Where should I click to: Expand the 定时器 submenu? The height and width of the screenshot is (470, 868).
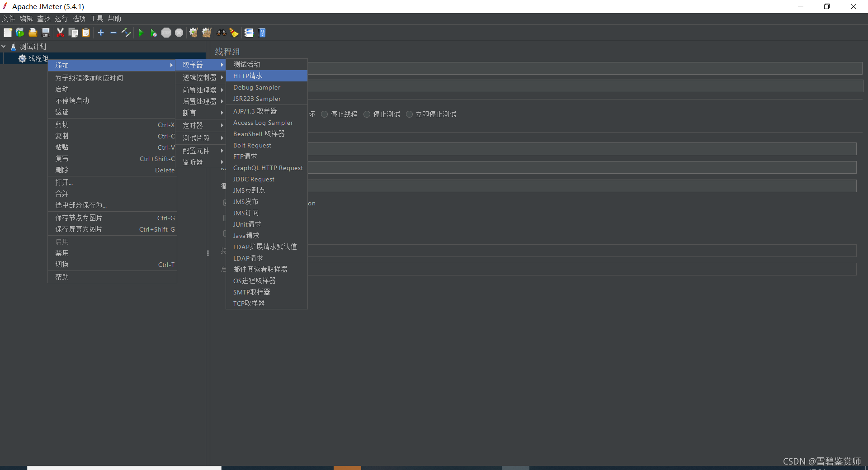click(201, 125)
